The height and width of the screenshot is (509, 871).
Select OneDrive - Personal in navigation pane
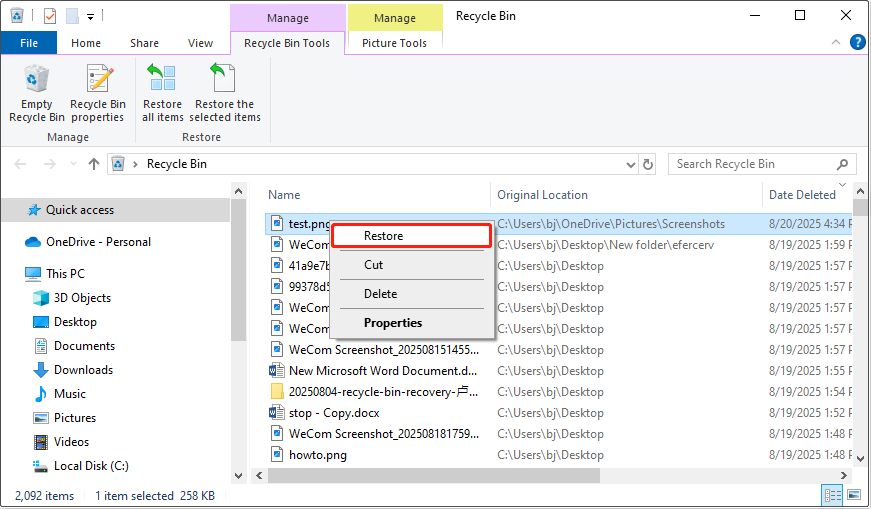[98, 242]
